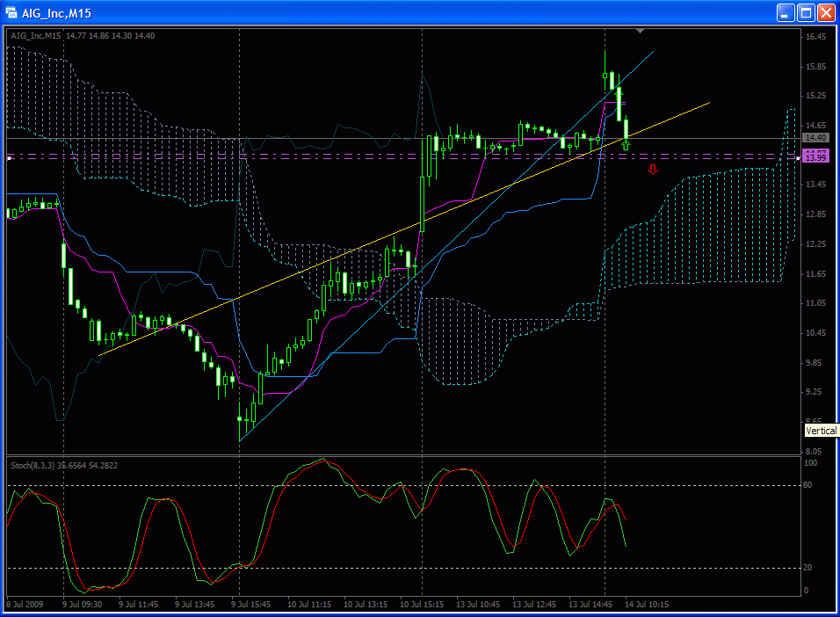840x617 pixels.
Task: Click time axis label 10 Jul 11:15
Action: (x=309, y=605)
